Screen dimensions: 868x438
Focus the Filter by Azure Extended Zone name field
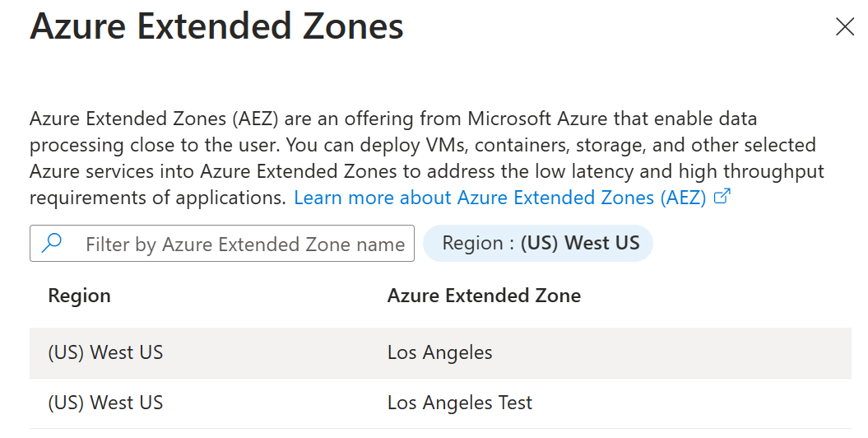click(244, 245)
